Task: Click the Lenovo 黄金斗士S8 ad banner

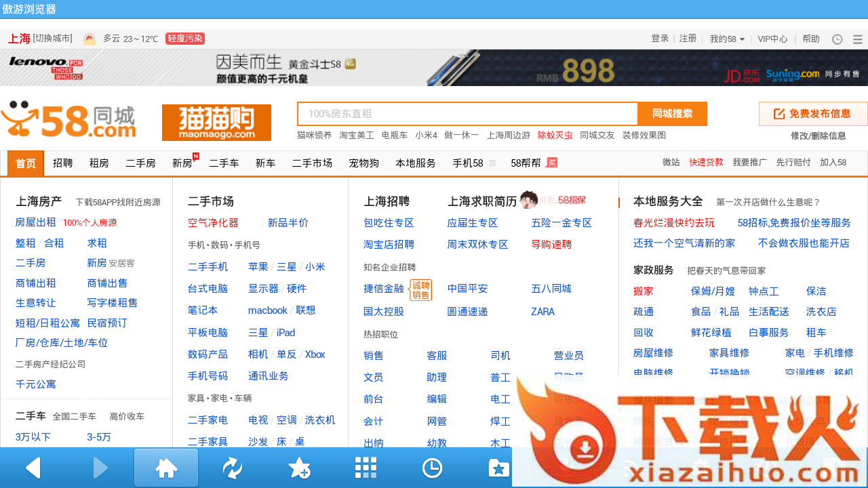Action: [x=434, y=68]
